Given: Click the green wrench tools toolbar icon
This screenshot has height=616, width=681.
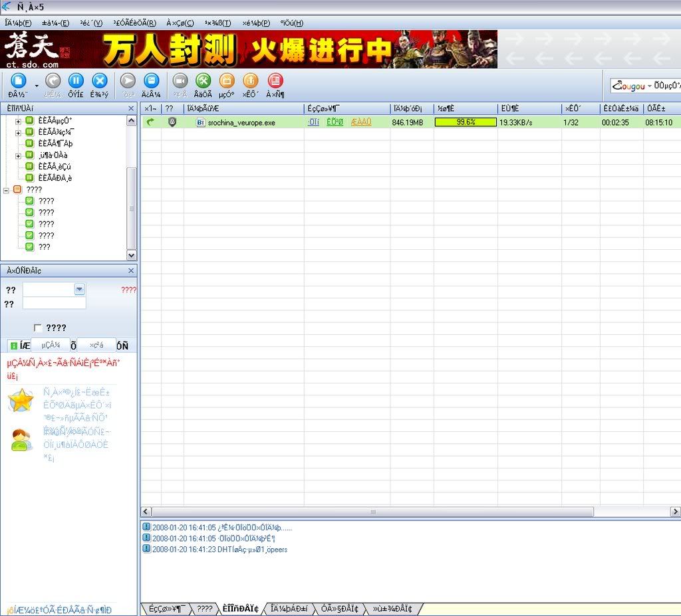Looking at the screenshot, I should coord(203,81).
